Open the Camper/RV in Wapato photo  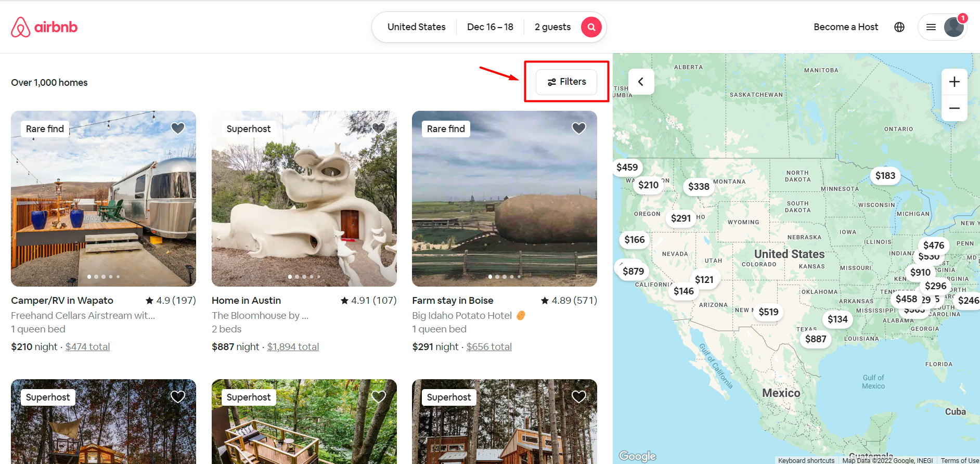104,199
